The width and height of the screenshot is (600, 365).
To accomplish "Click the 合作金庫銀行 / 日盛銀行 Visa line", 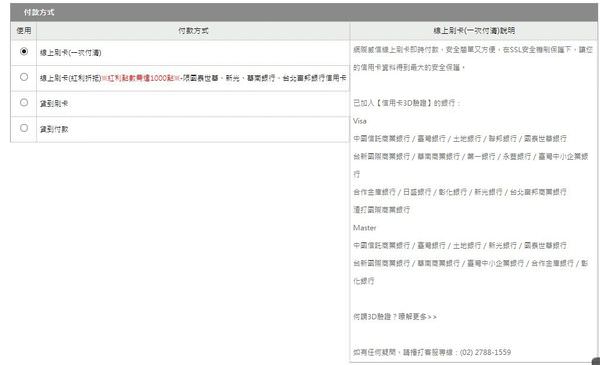I will pyautogui.click(x=460, y=192).
